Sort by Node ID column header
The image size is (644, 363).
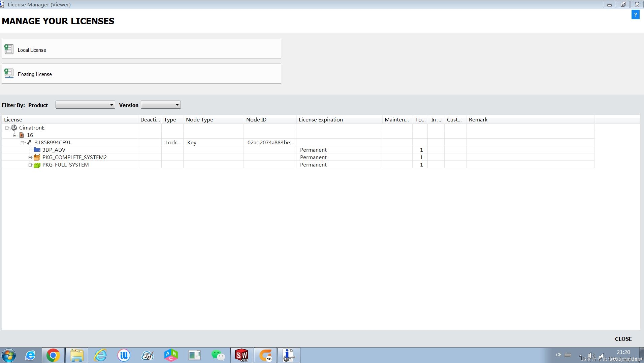[270, 119]
